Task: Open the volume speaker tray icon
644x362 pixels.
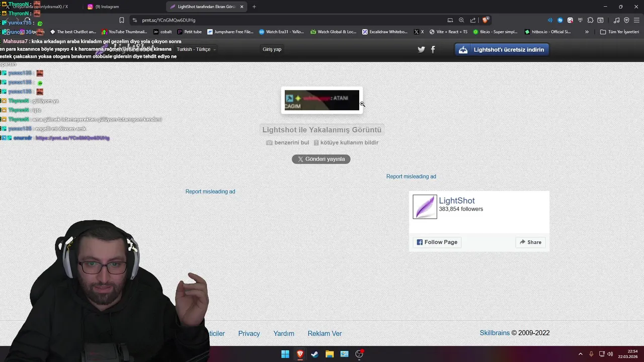Action: 610,354
